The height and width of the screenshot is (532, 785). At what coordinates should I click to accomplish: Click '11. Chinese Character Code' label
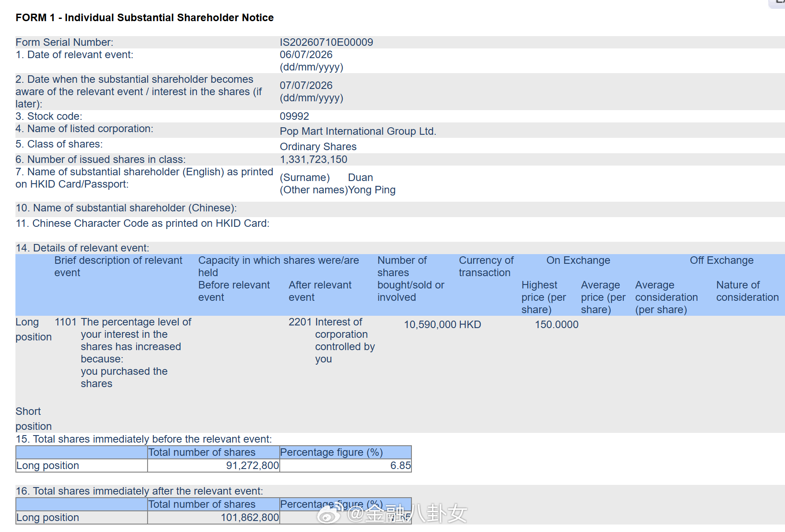(x=142, y=223)
